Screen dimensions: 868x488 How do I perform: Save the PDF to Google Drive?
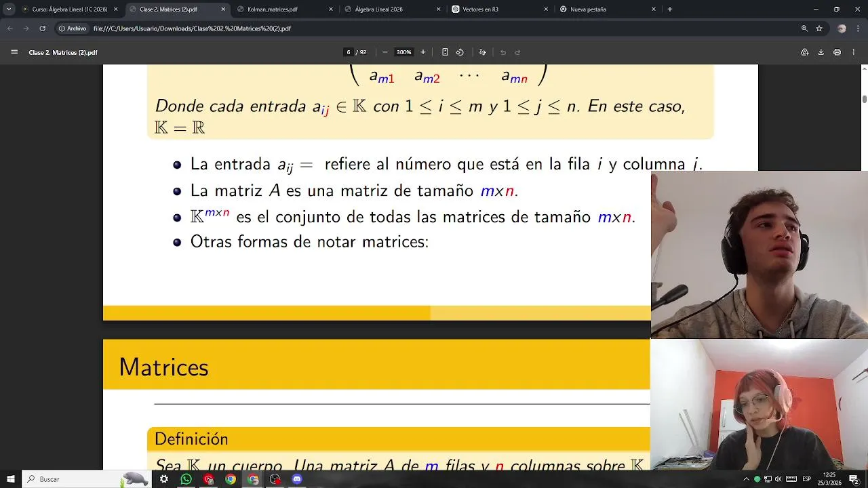(805, 52)
